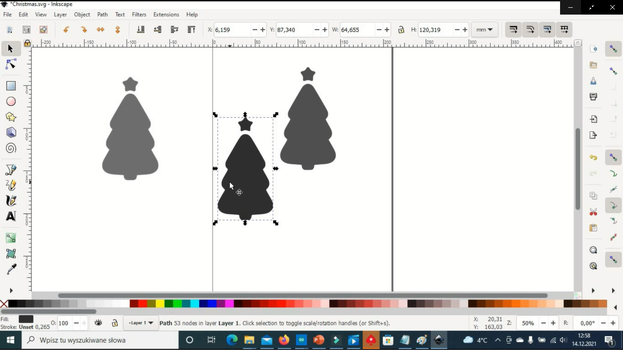
Task: Expand hidden tools in toolbox
Action: tap(11, 290)
